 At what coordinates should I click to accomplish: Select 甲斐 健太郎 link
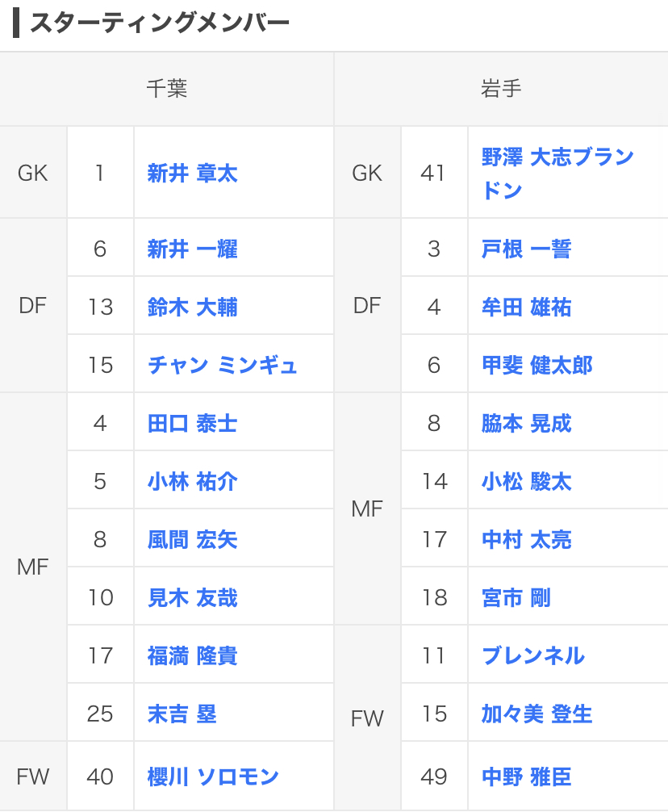[536, 366]
